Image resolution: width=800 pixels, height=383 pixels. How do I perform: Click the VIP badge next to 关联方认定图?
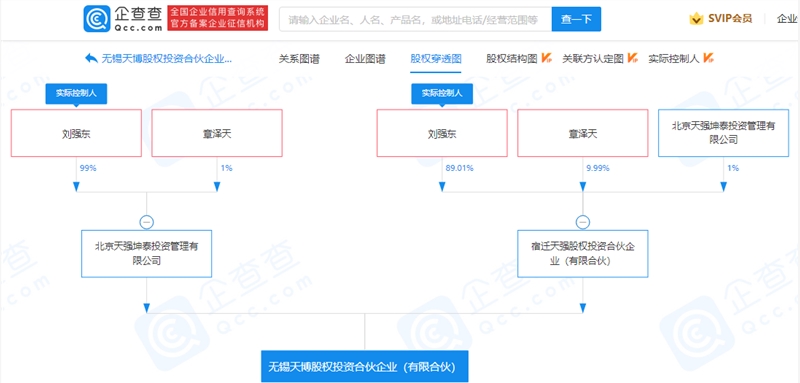pyautogui.click(x=633, y=58)
